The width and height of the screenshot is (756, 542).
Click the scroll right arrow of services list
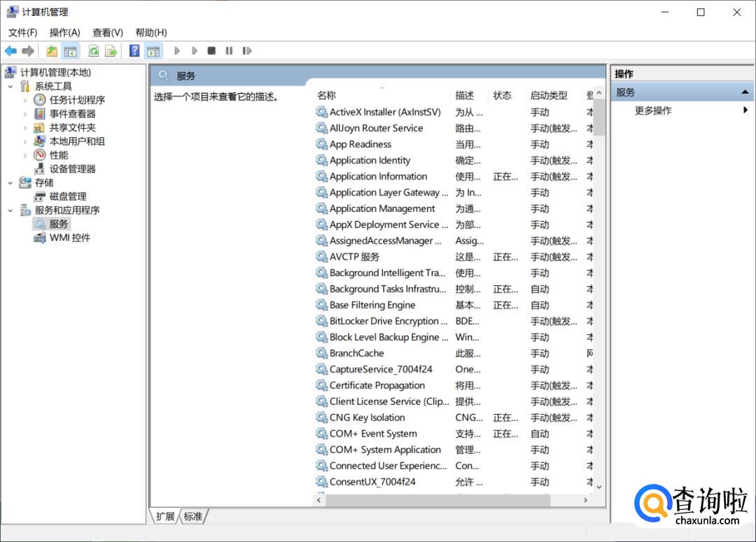click(585, 500)
